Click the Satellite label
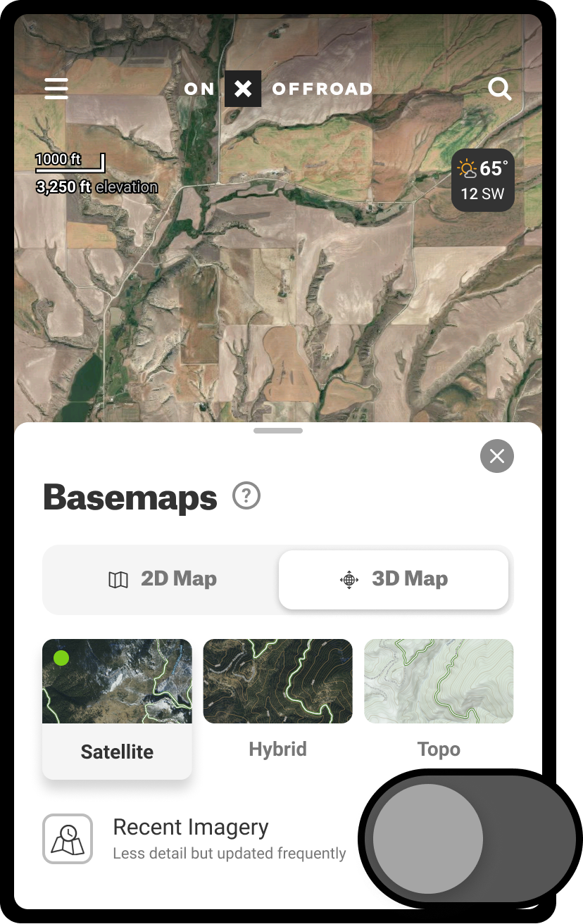The width and height of the screenshot is (583, 924). pyautogui.click(x=117, y=752)
